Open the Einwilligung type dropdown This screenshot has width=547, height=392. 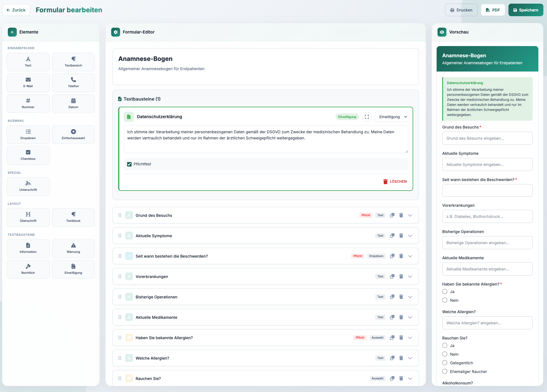pos(391,117)
